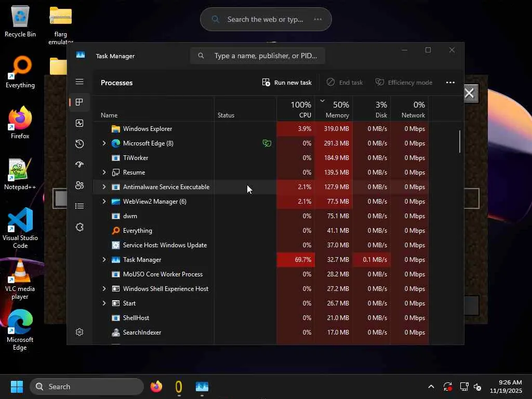Click Task Manager icon in the taskbar
The image size is (532, 399).
202,387
